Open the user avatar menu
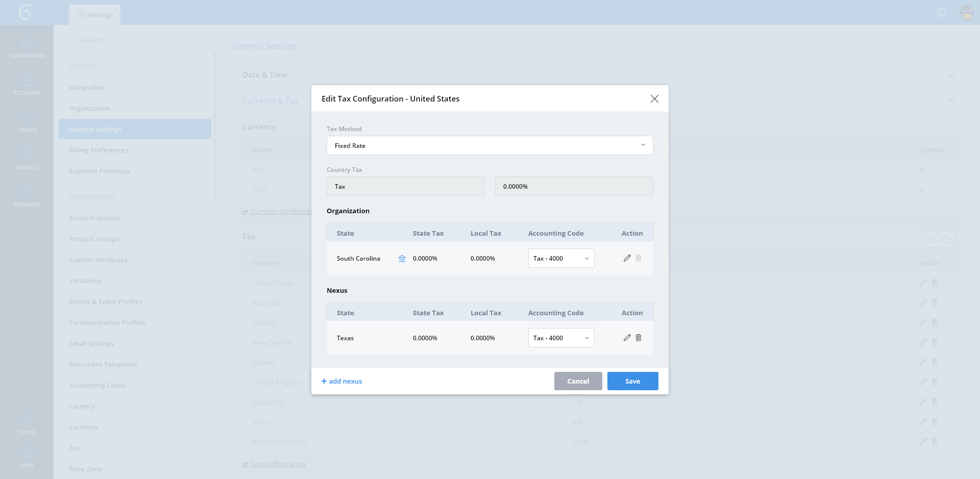 click(967, 12)
